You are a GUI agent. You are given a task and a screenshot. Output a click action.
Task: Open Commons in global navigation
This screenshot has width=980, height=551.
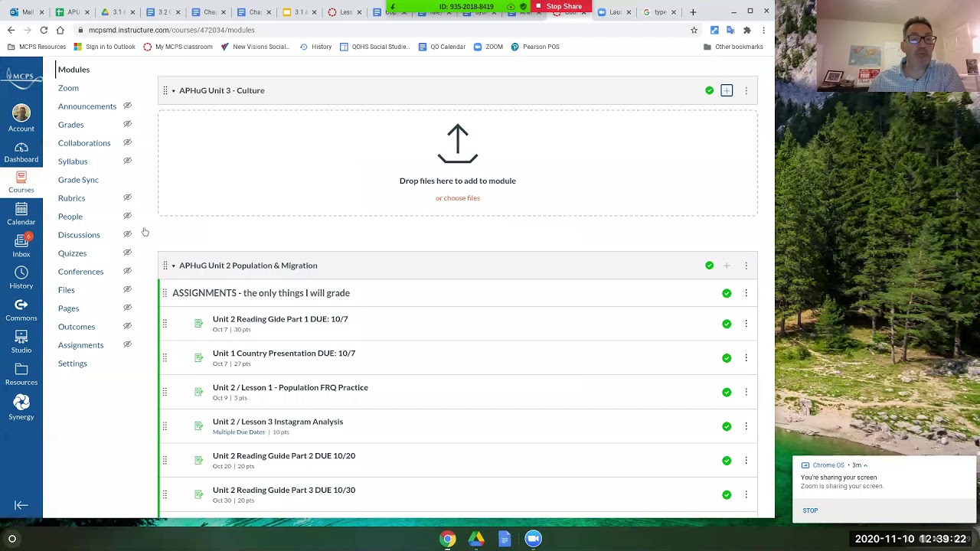pos(21,310)
